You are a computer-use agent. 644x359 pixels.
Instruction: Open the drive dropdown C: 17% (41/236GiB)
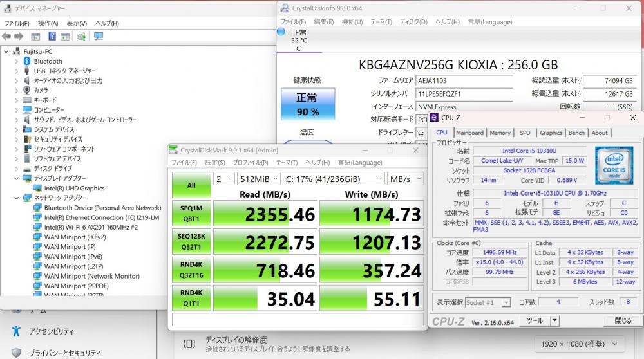pyautogui.click(x=334, y=179)
